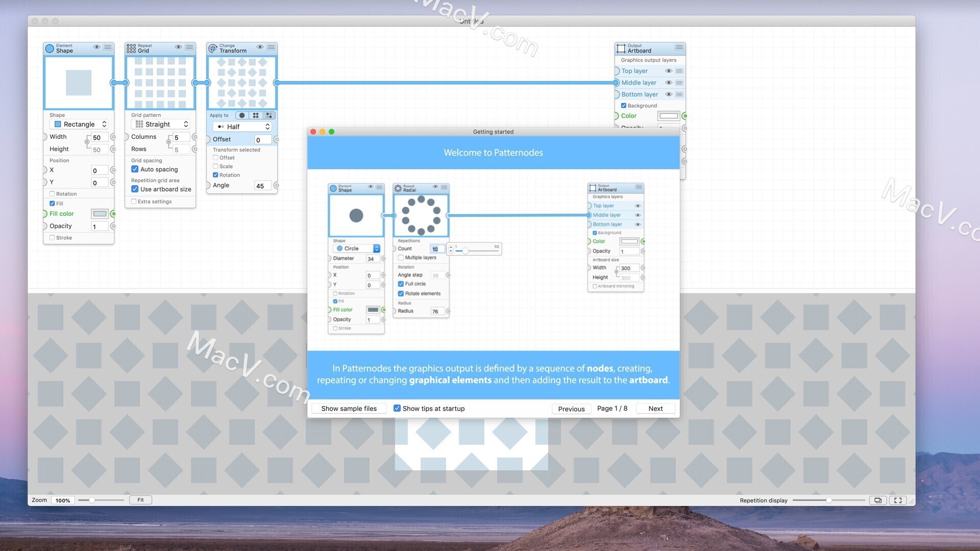Click the Shape node circle icon
980x551 pixels.
coord(50,48)
